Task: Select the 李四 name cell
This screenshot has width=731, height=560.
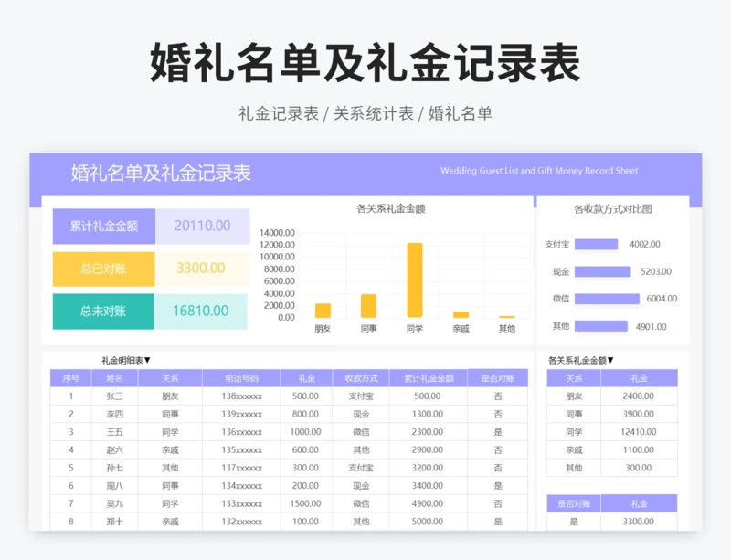Action: pyautogui.click(x=115, y=414)
